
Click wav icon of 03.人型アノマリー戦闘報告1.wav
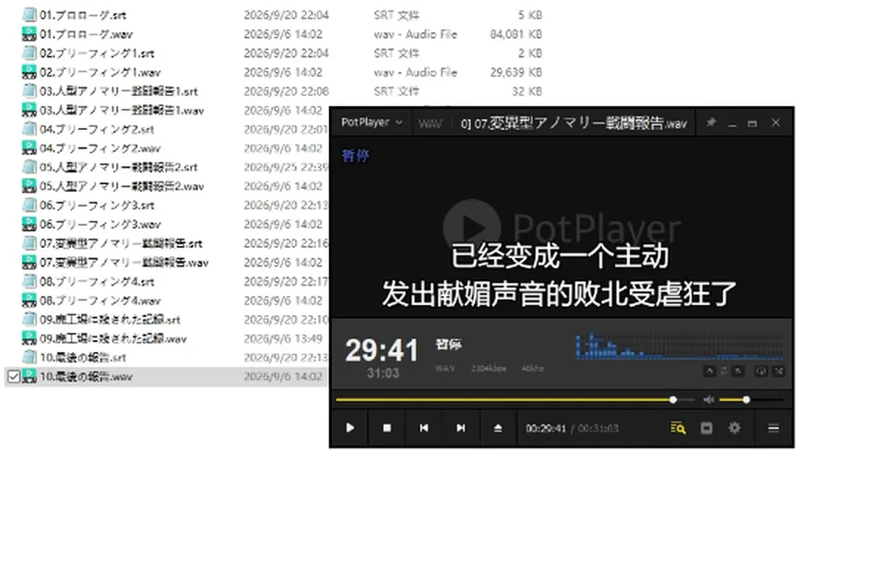point(29,110)
